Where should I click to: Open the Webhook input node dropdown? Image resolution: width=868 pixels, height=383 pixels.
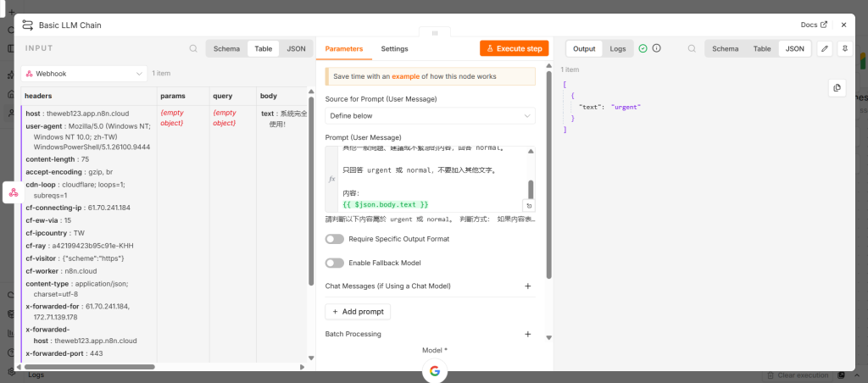pyautogui.click(x=84, y=73)
